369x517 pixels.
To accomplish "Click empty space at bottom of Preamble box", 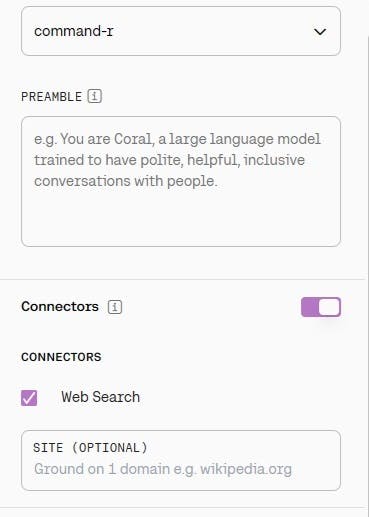I will pos(181,220).
